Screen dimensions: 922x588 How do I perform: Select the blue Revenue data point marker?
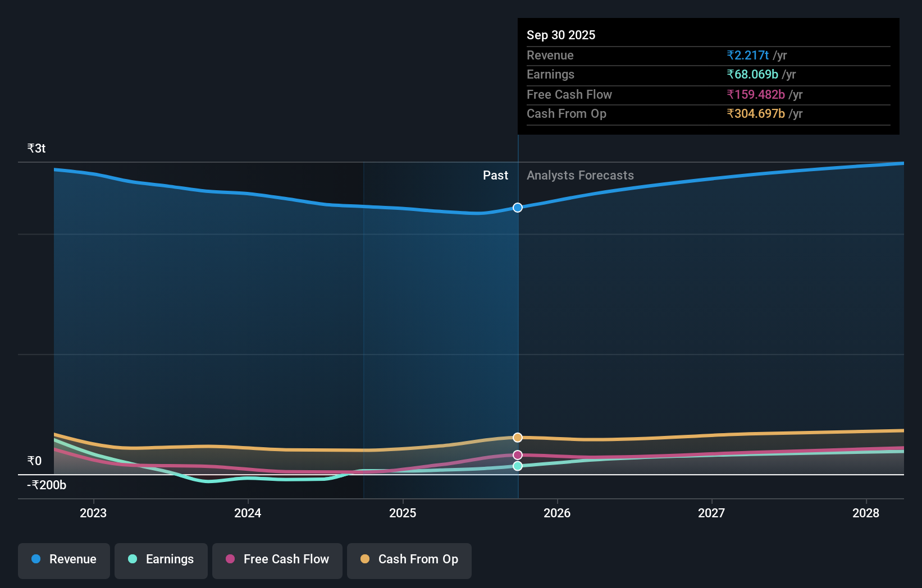click(x=517, y=207)
